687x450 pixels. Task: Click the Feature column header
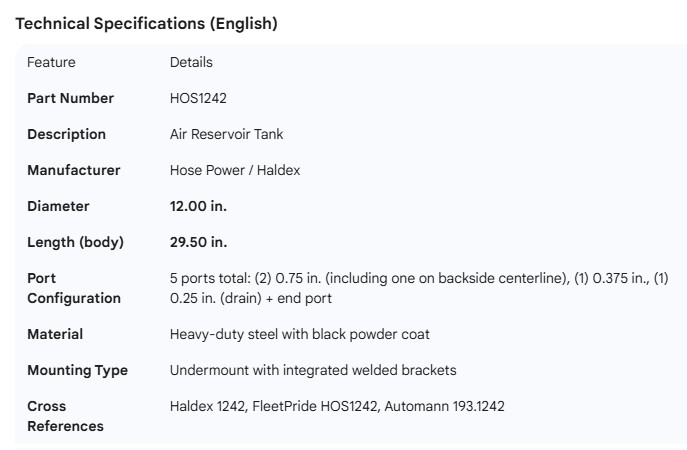pos(51,62)
